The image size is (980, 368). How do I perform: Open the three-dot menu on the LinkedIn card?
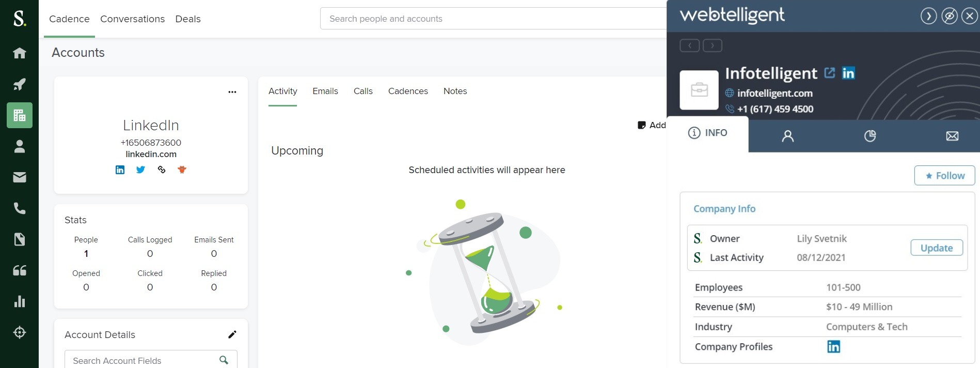coord(232,92)
